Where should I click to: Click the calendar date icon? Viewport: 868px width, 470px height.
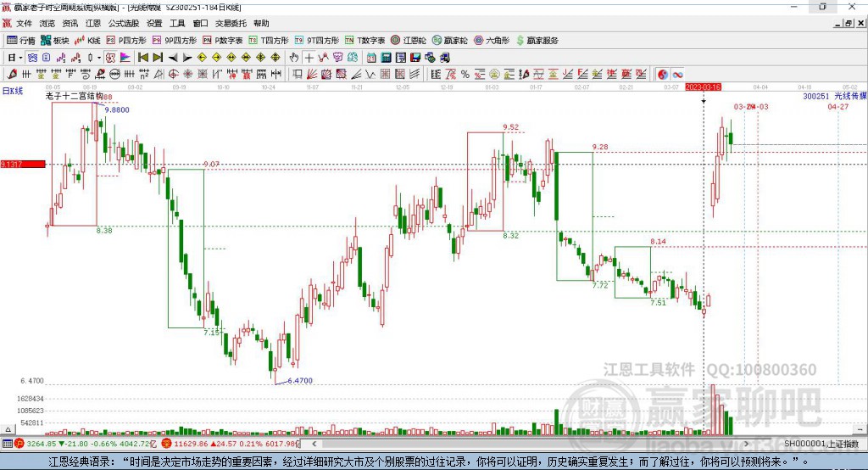[x=371, y=58]
